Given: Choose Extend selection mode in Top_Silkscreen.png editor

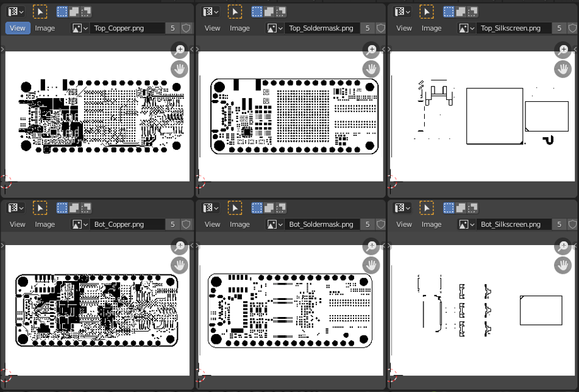Looking at the screenshot, I should 461,12.
